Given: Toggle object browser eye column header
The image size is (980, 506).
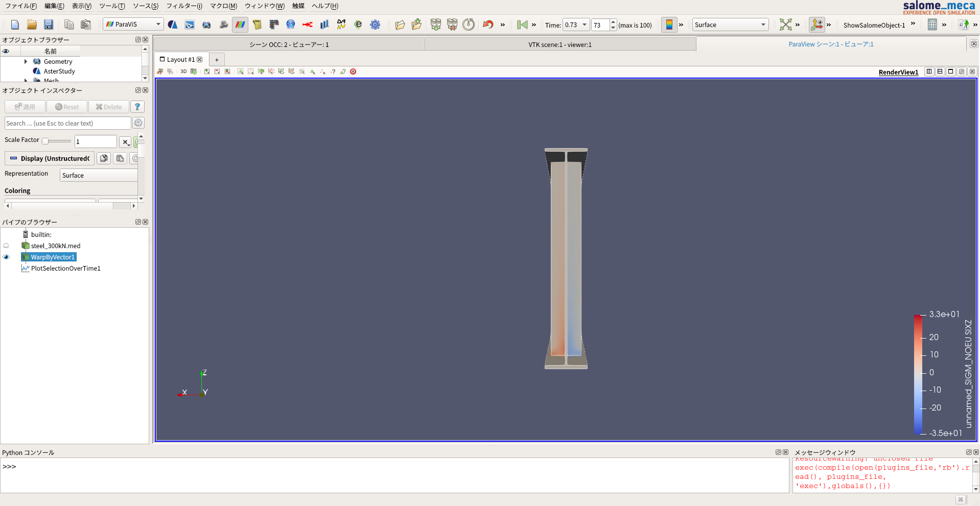Looking at the screenshot, I should pos(6,51).
